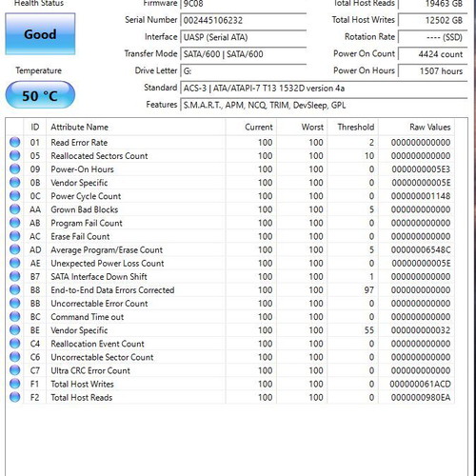Click status circle for End-to-End Data Errors Corrected

click(14, 289)
